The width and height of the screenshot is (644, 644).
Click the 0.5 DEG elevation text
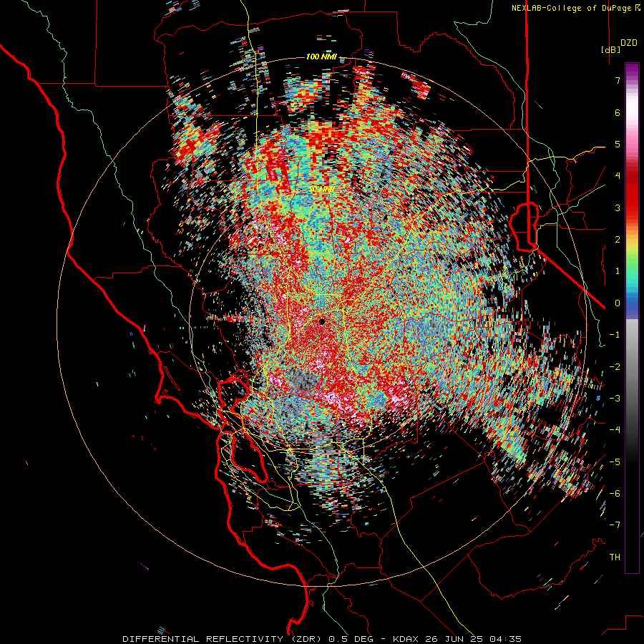351,639
